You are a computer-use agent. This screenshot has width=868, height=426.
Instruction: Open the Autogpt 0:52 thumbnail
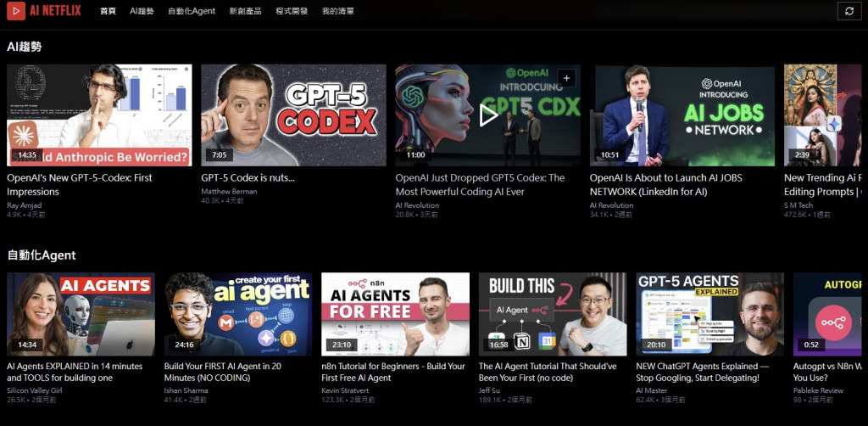[x=827, y=314]
